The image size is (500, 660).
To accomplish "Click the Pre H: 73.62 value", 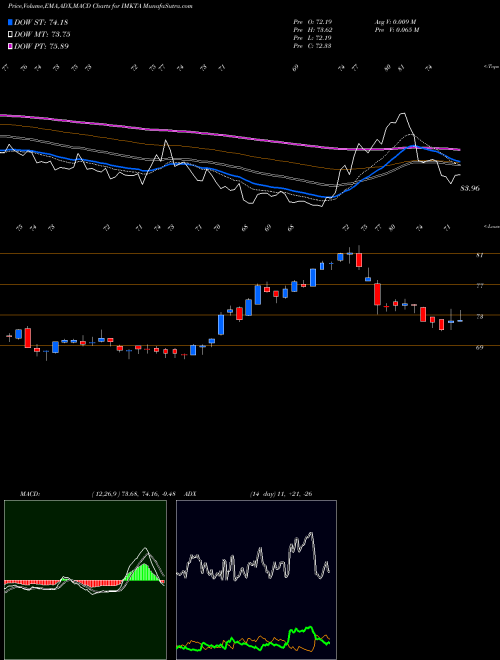I will pos(312,30).
